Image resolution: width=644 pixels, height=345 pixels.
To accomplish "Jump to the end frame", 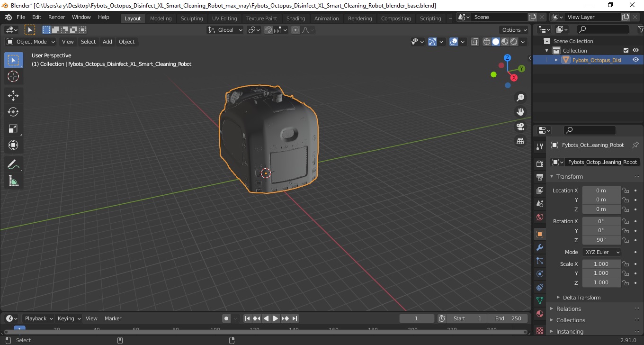I will [x=295, y=318].
